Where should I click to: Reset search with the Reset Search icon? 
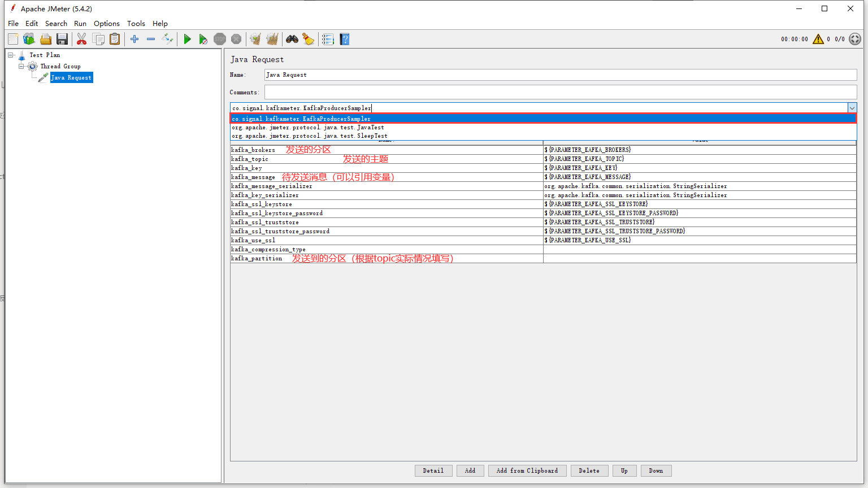[x=309, y=39]
